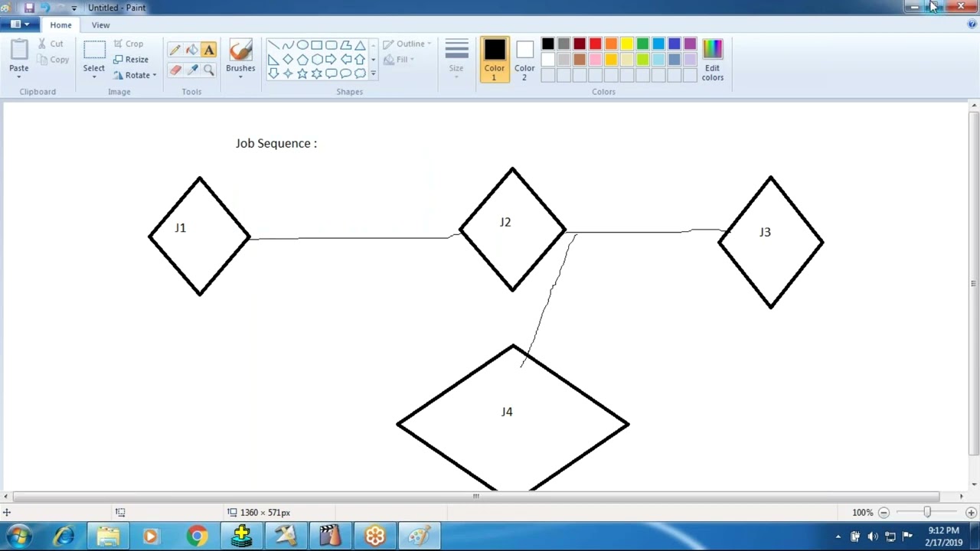This screenshot has height=551, width=980.
Task: Choose the Diamond shape
Action: click(x=288, y=59)
